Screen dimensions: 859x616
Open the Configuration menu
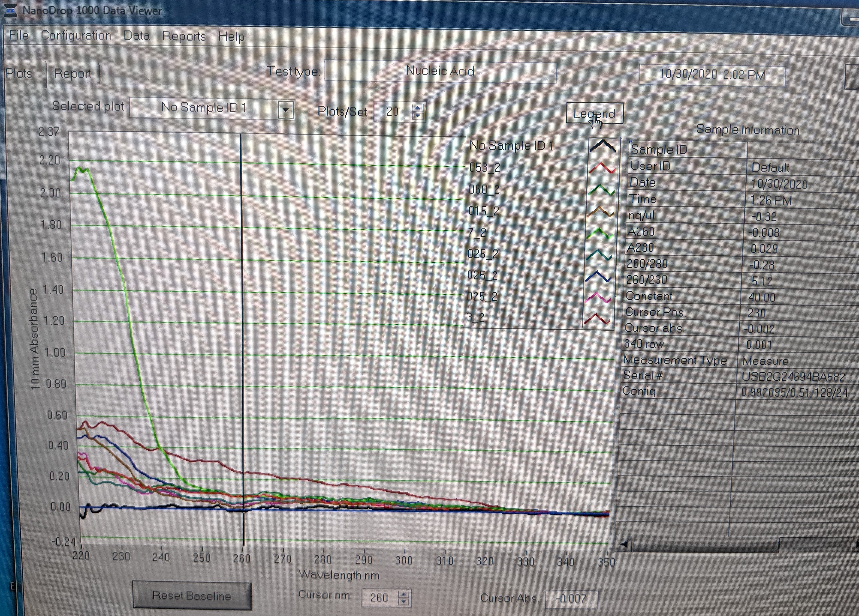click(x=76, y=36)
